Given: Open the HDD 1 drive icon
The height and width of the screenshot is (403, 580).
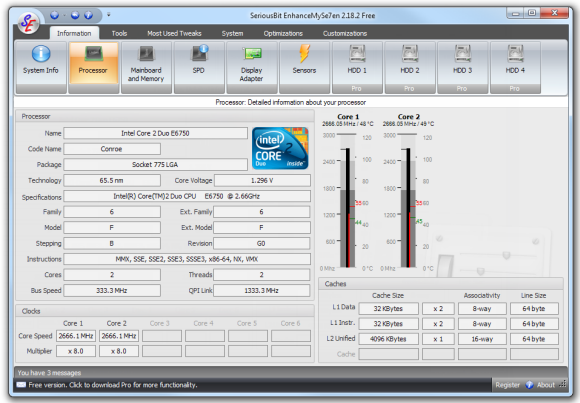Looking at the screenshot, I should 357,67.
